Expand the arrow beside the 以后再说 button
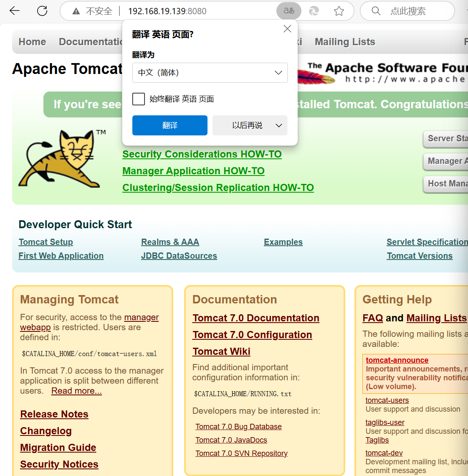468x476 pixels. 279,125
